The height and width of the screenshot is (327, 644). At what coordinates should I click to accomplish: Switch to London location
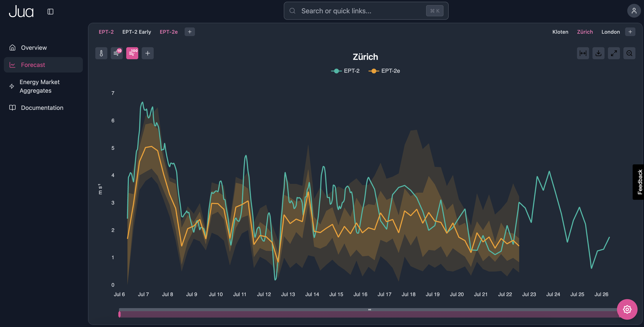point(611,32)
